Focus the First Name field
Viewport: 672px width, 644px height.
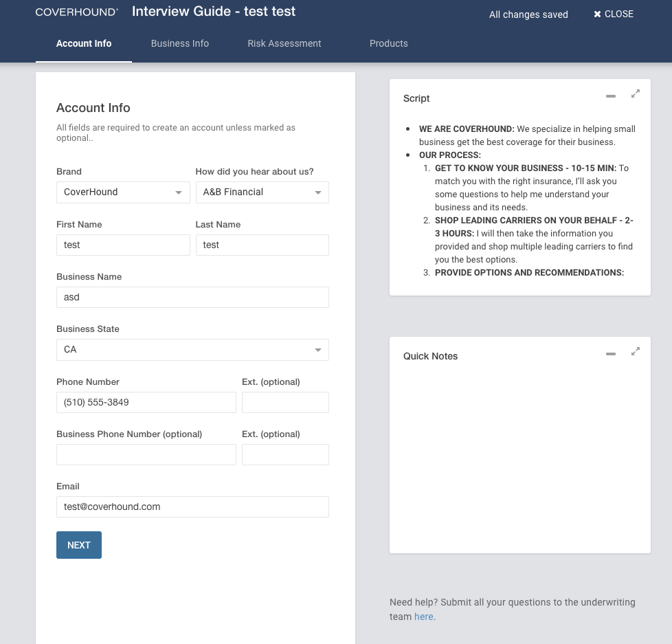(123, 245)
